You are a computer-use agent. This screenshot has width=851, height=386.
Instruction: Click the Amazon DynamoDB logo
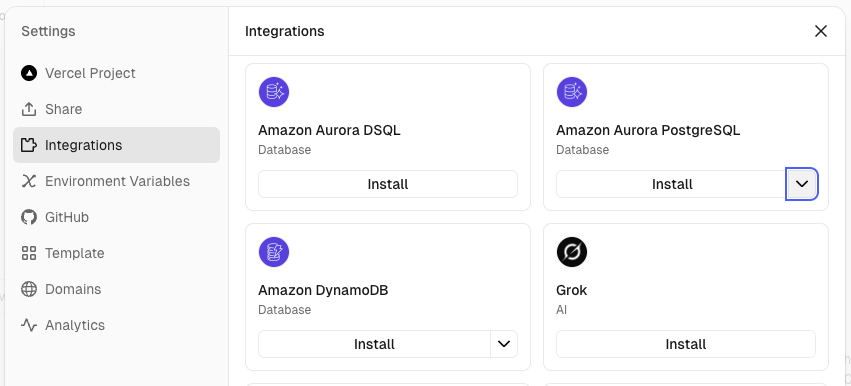[x=274, y=252]
